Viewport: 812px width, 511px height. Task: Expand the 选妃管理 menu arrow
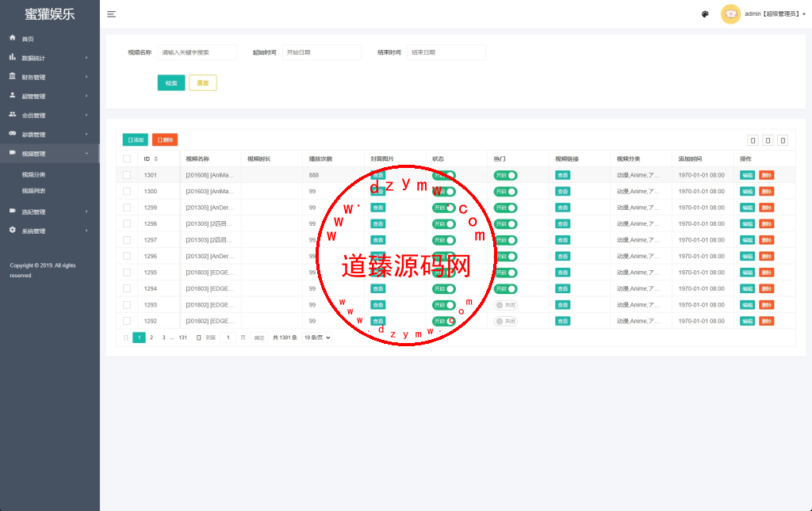pos(86,212)
